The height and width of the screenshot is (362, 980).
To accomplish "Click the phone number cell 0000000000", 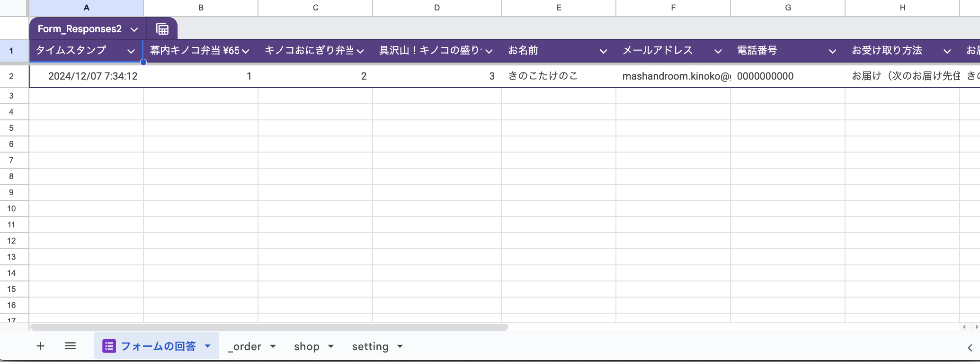I will pyautogui.click(x=788, y=76).
